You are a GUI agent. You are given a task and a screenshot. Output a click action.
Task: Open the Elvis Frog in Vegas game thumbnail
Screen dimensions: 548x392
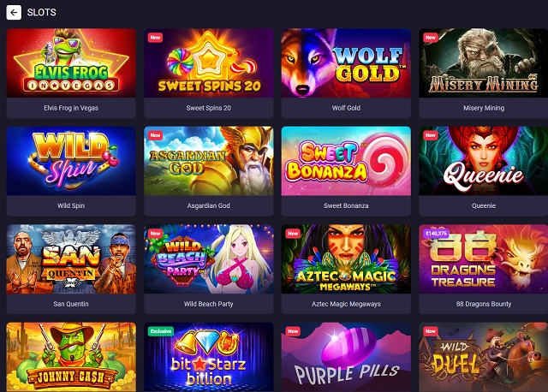[71, 62]
